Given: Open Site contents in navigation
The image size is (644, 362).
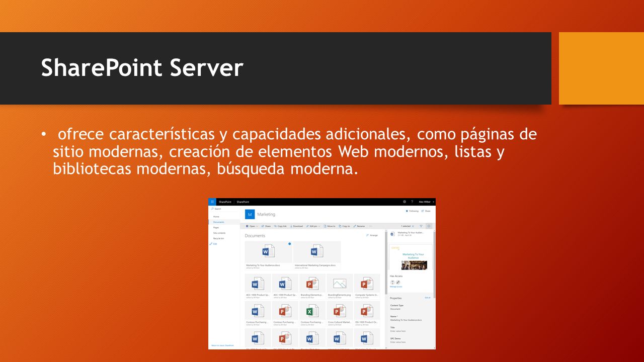Looking at the screenshot, I should click(x=219, y=233).
